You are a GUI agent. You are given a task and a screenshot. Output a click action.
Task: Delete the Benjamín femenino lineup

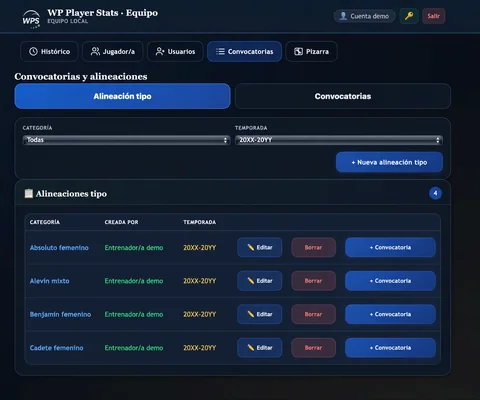313,314
